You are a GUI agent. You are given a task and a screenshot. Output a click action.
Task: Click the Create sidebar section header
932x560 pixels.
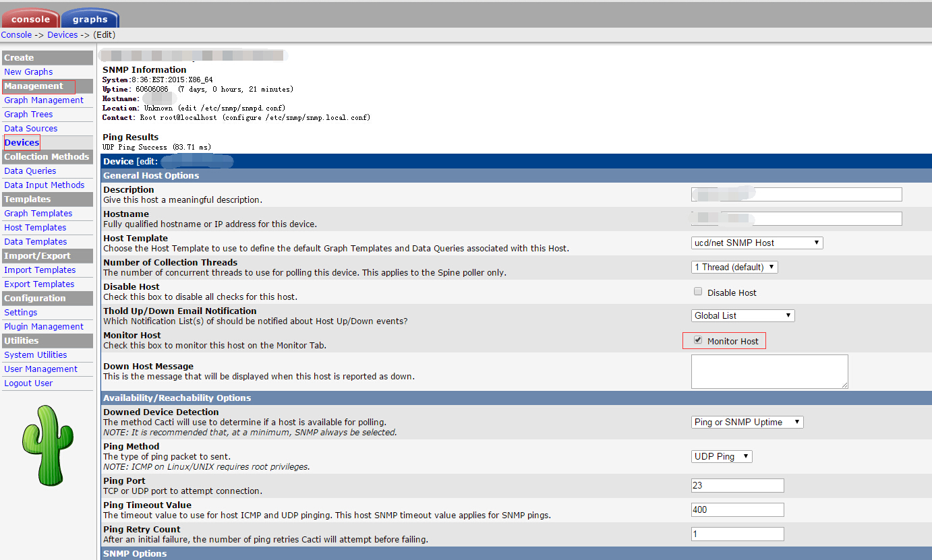(47, 58)
